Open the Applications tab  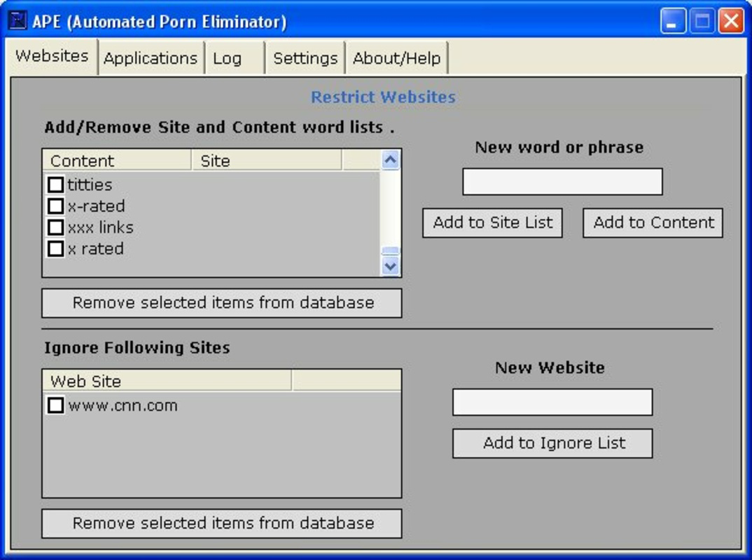tap(150, 59)
